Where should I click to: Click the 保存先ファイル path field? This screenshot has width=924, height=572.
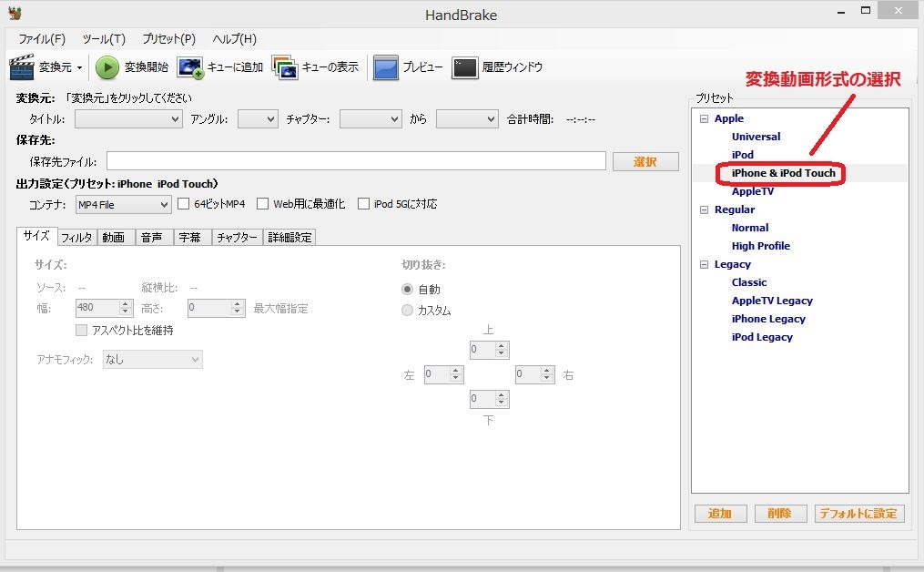pyautogui.click(x=356, y=161)
